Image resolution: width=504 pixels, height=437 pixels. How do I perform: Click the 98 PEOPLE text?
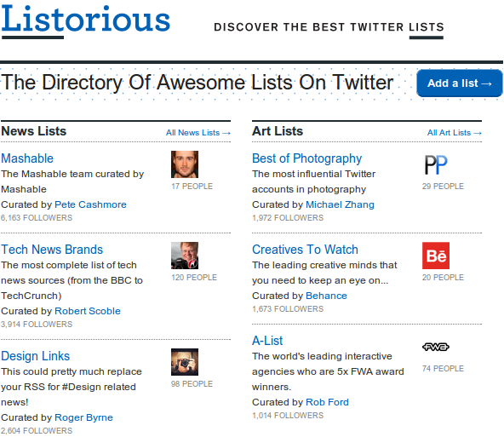tap(192, 383)
